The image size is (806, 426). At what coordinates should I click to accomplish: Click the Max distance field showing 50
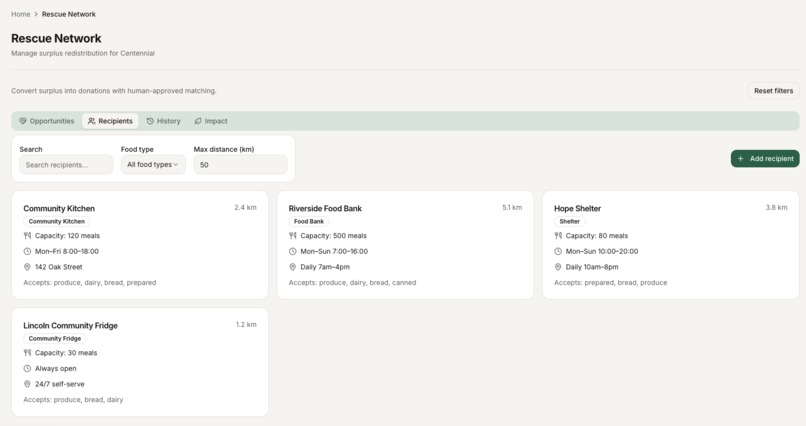241,165
